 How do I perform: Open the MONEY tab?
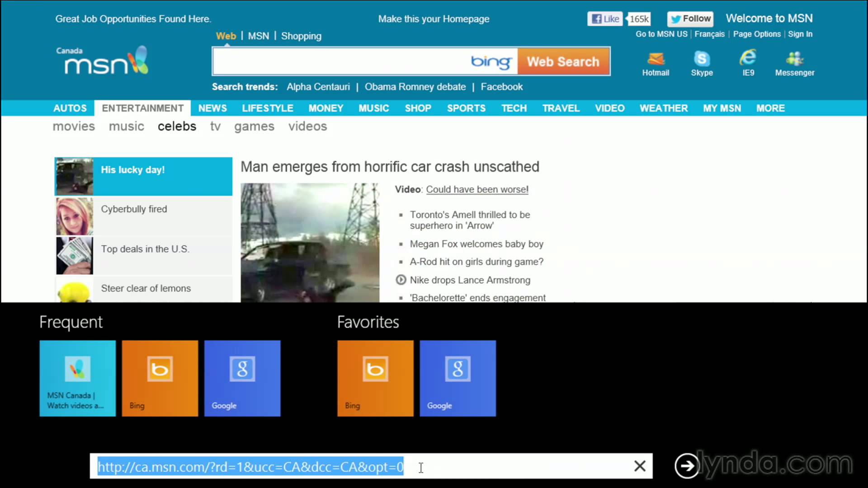pyautogui.click(x=326, y=108)
